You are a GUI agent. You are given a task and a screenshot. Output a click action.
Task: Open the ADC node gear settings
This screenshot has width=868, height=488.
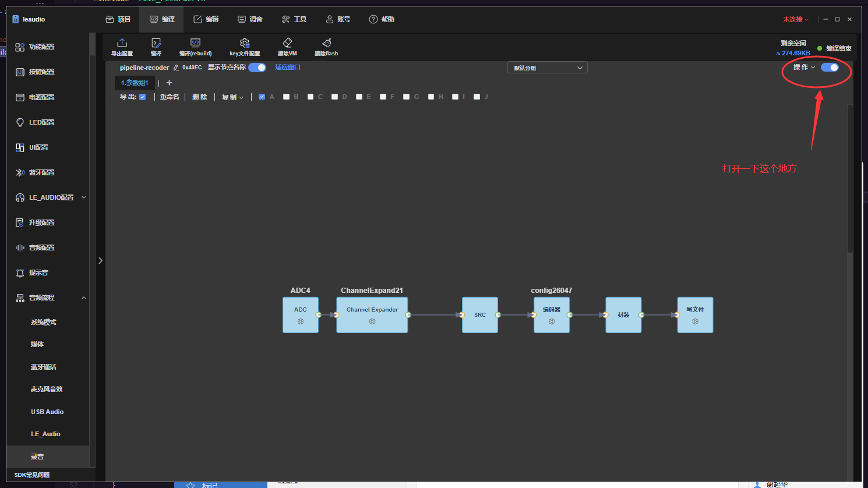(301, 321)
